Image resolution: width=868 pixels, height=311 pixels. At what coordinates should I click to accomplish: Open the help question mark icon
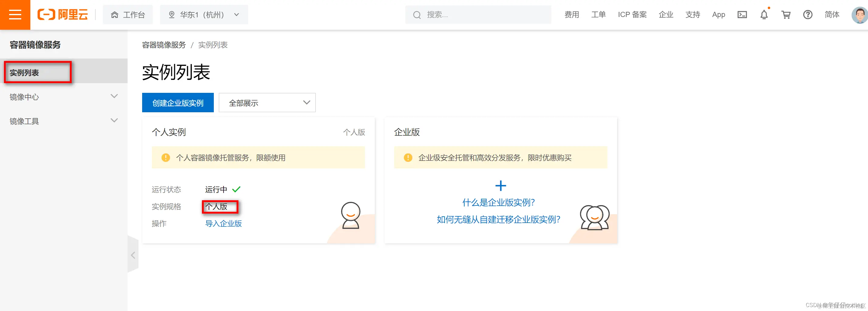point(808,15)
